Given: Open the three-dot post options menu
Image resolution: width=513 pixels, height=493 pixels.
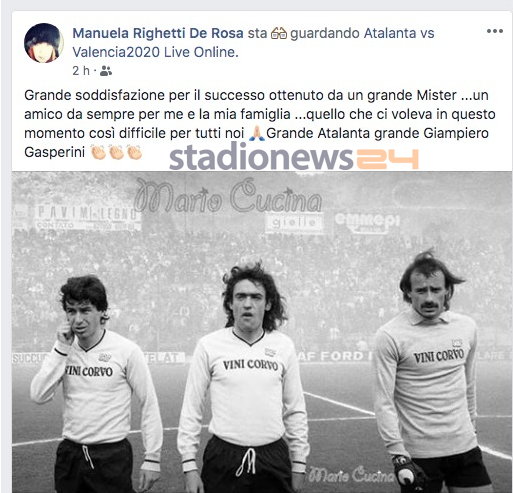Looking at the screenshot, I should [495, 31].
